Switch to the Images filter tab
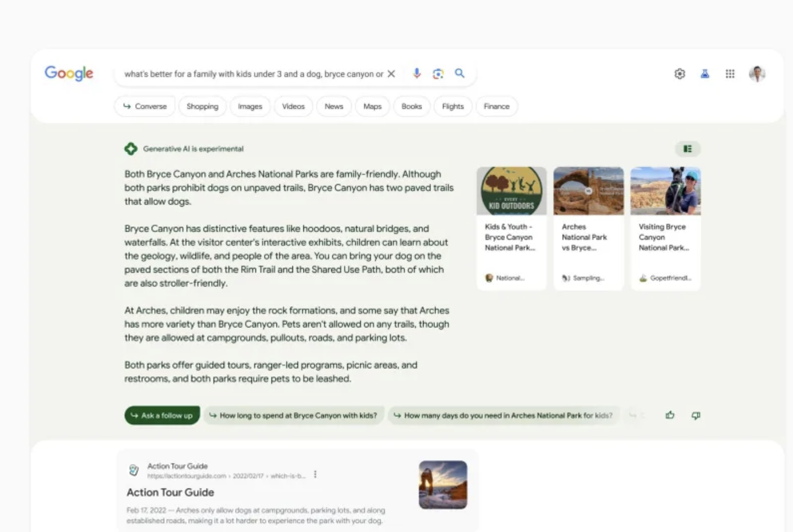The image size is (793, 532). pos(250,107)
